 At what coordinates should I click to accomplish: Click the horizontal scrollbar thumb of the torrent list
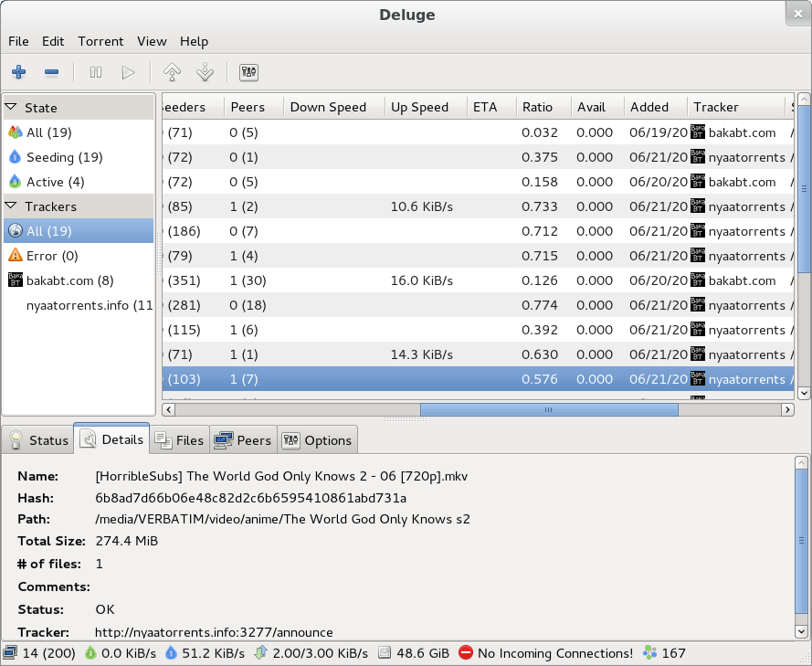pos(549,409)
